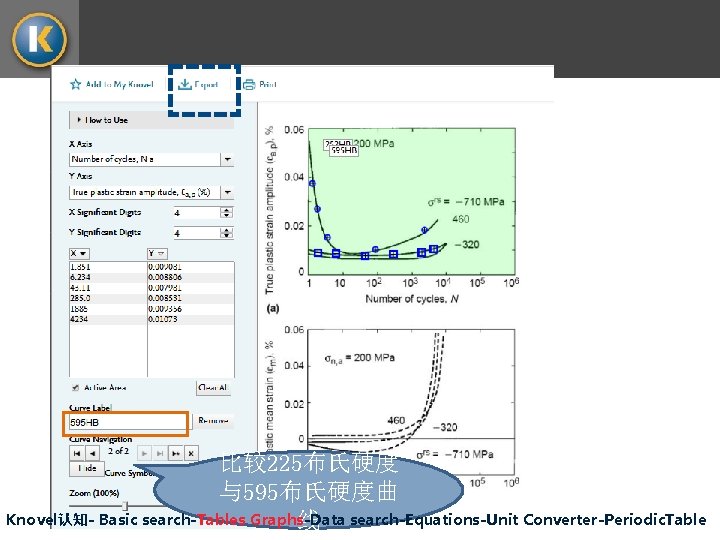Expand the How to Use section
Viewport: 720px width, 540px height.
(152, 120)
